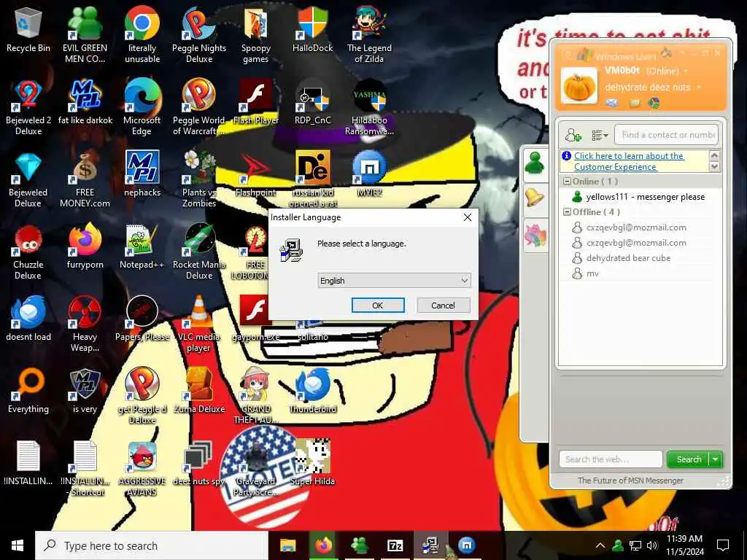Collapse the Offline ( 4 ) group
This screenshot has width=747, height=560.
567,212
